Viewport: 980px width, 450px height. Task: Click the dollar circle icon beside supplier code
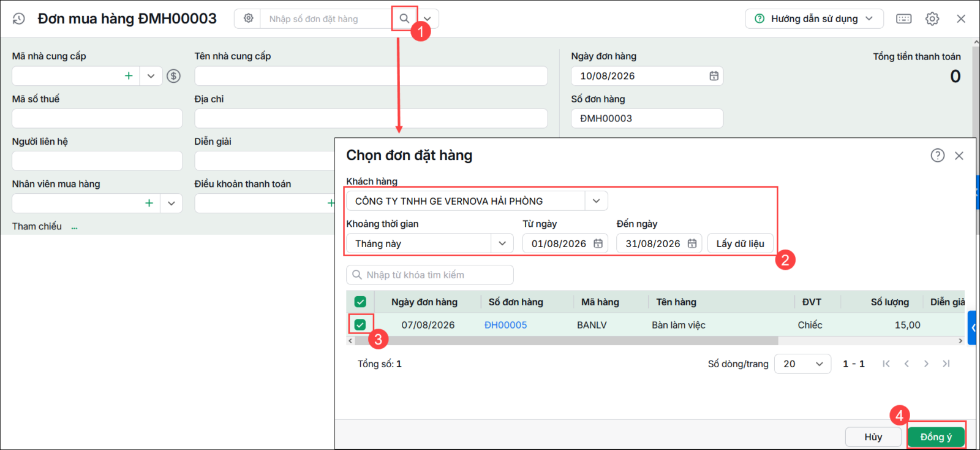click(174, 76)
